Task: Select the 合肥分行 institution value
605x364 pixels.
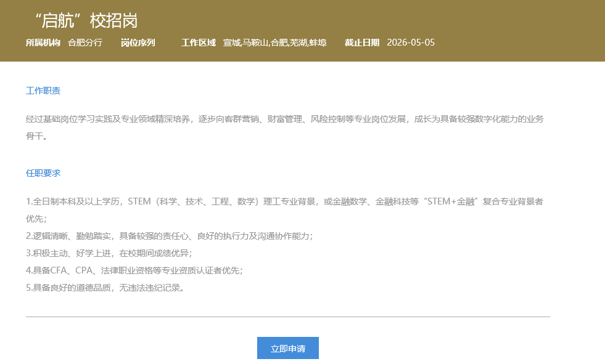Action: click(85, 43)
